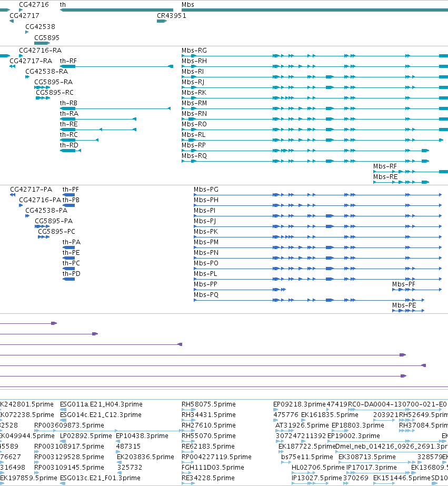Click EST EP18803.3prime

point(358,425)
